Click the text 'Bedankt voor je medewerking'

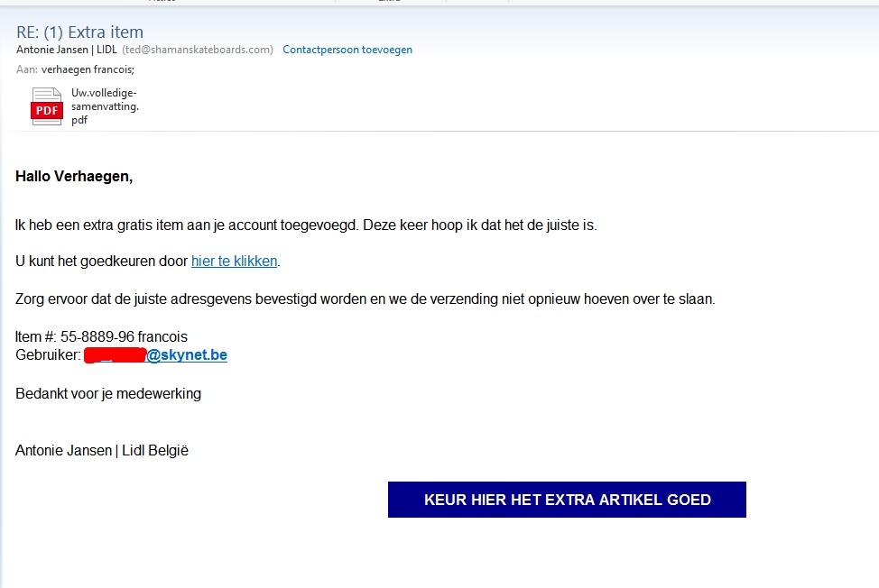tap(108, 394)
